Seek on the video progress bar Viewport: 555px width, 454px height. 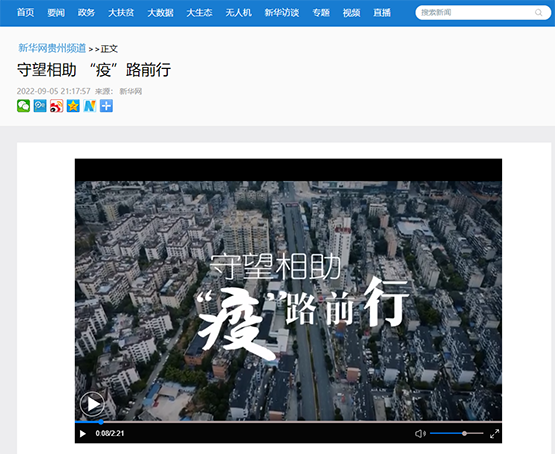288,422
